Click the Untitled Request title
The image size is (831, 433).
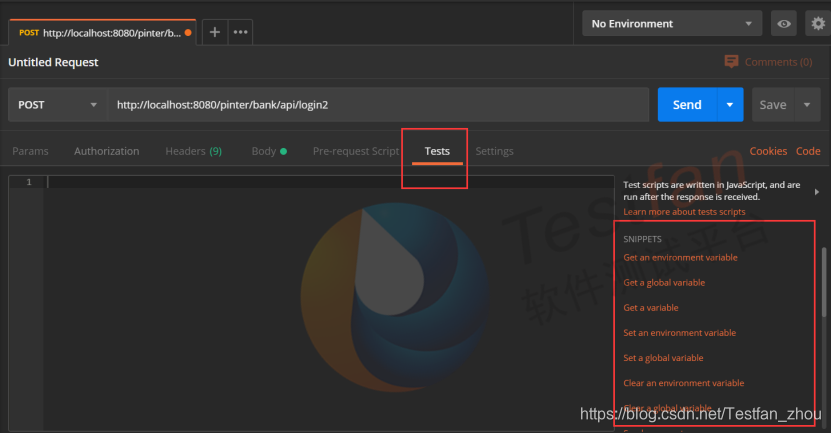point(53,62)
